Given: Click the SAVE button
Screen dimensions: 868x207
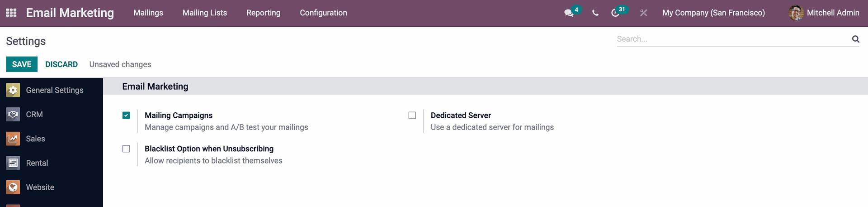Looking at the screenshot, I should [x=22, y=64].
